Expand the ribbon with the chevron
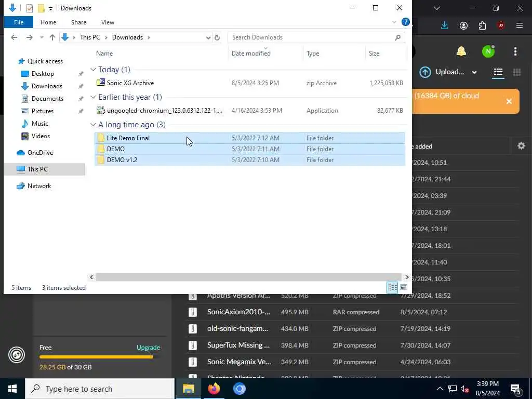Image resolution: width=532 pixels, height=399 pixels. pyautogui.click(x=394, y=22)
